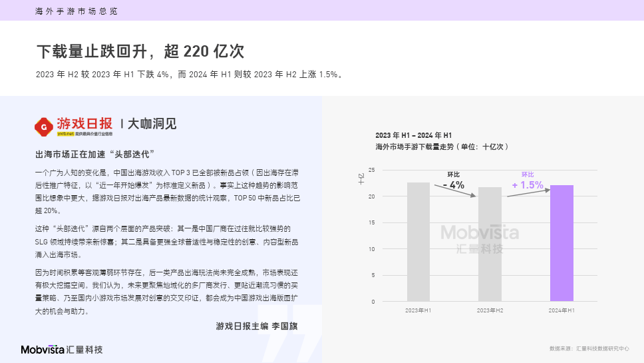The width and height of the screenshot is (644, 363).
Task: Click the 游戏日报主编 李国旗 signature
Action: [x=257, y=326]
